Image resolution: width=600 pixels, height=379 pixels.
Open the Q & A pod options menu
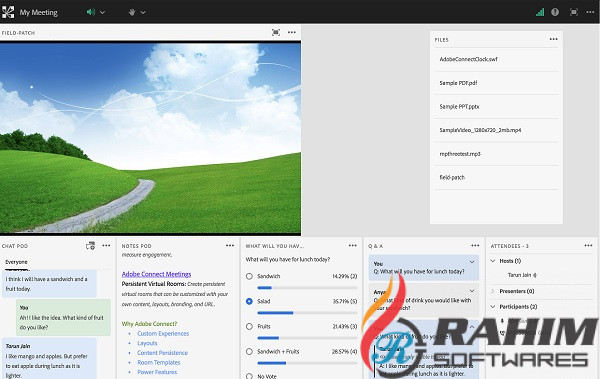[x=475, y=246]
